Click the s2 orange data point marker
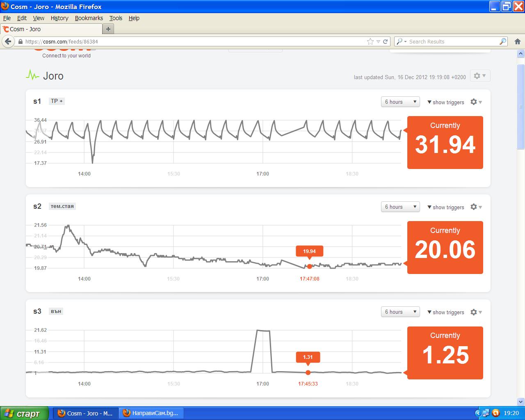This screenshot has width=525, height=420. (309, 266)
